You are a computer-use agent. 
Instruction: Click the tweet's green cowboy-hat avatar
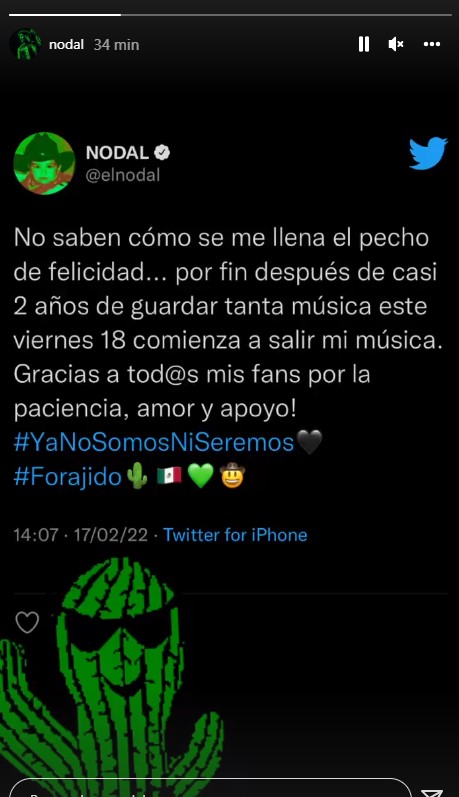pyautogui.click(x=44, y=163)
